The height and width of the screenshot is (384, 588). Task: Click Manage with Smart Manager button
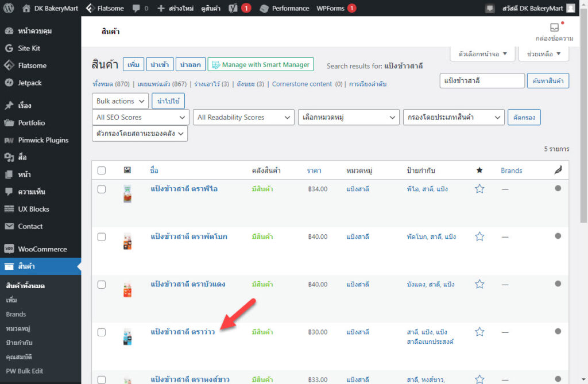261,65
